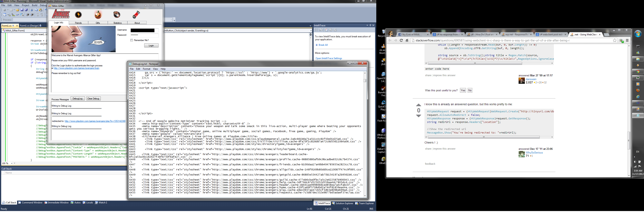The height and width of the screenshot is (212, 644).
Task: Click the lightning bolt energy icon
Action: click(x=78, y=15)
